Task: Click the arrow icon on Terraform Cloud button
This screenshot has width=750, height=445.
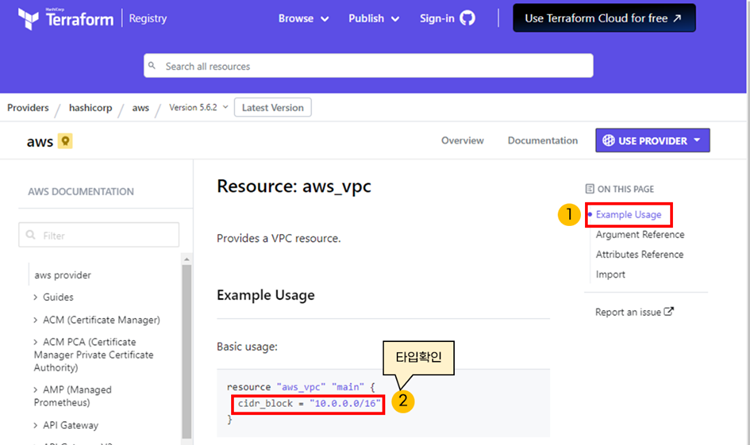Action: 677,19
